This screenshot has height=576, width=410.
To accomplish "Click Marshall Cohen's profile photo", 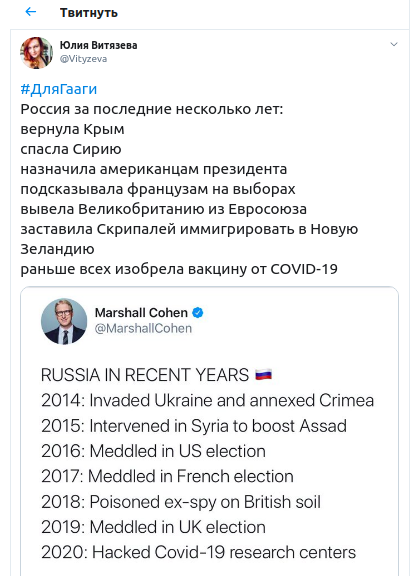I will [64, 321].
